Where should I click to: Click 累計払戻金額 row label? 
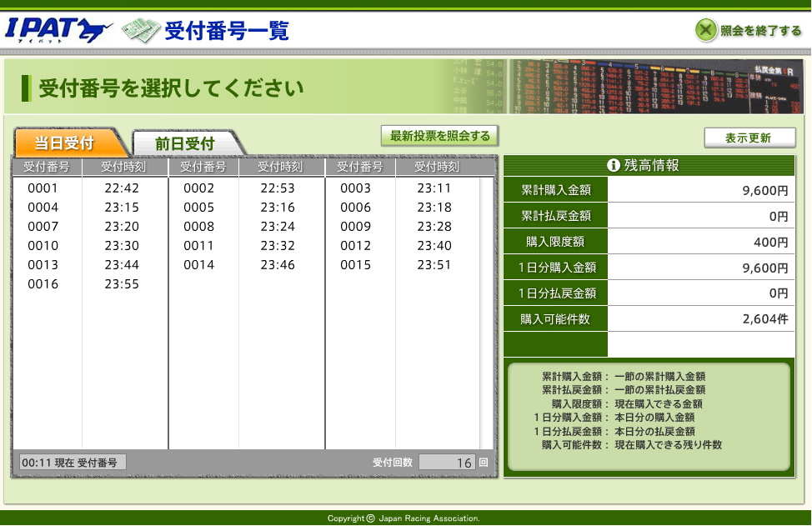[x=555, y=216]
